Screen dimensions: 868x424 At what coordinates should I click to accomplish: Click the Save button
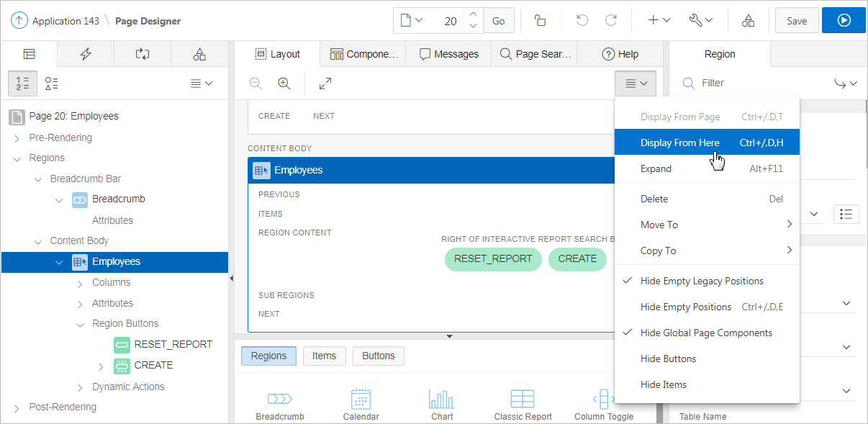click(796, 21)
